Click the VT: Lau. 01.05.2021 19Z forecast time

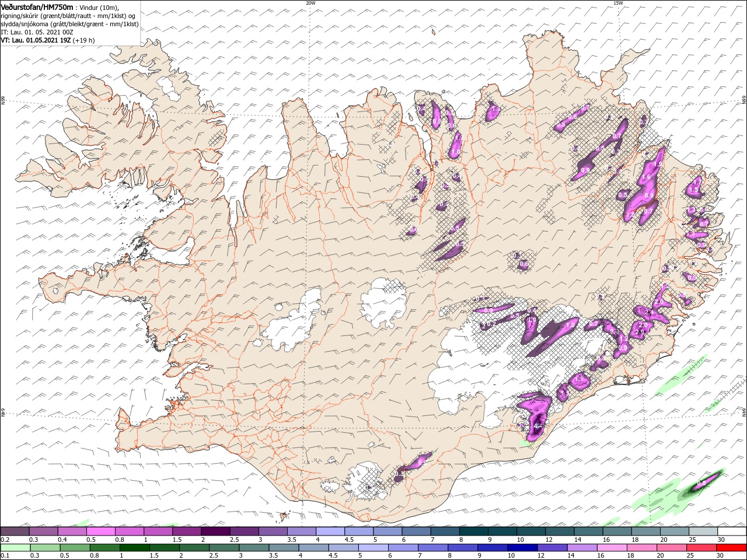[x=48, y=40]
